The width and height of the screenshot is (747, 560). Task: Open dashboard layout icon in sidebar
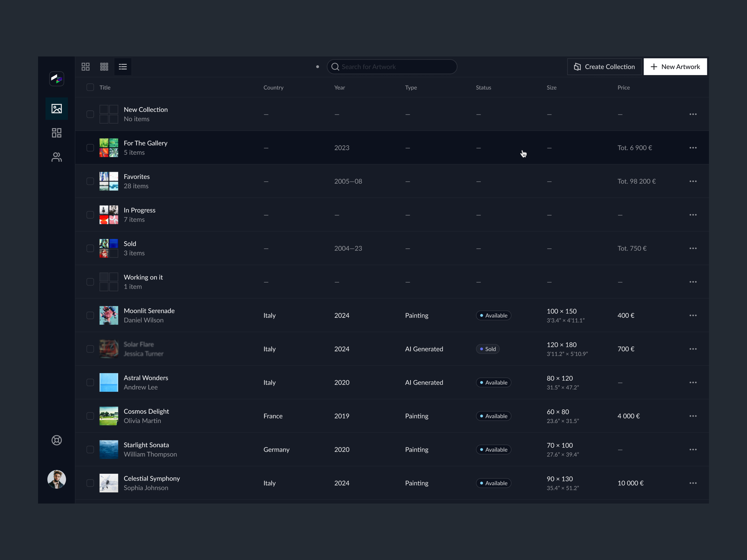coord(56,133)
